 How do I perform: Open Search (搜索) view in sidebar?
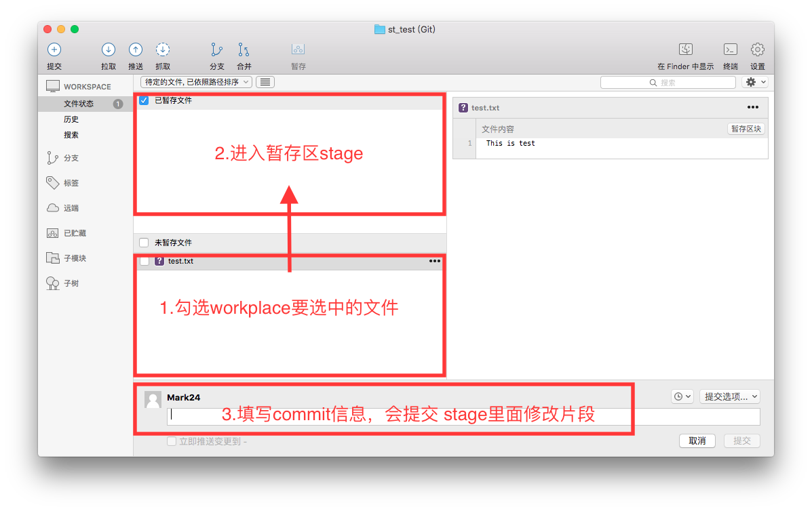tap(71, 135)
